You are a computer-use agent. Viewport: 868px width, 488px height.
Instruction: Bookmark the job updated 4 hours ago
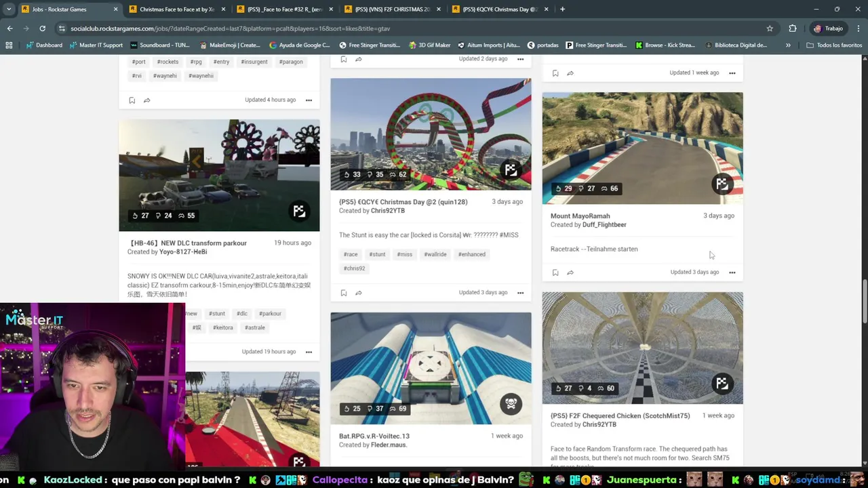tap(132, 100)
